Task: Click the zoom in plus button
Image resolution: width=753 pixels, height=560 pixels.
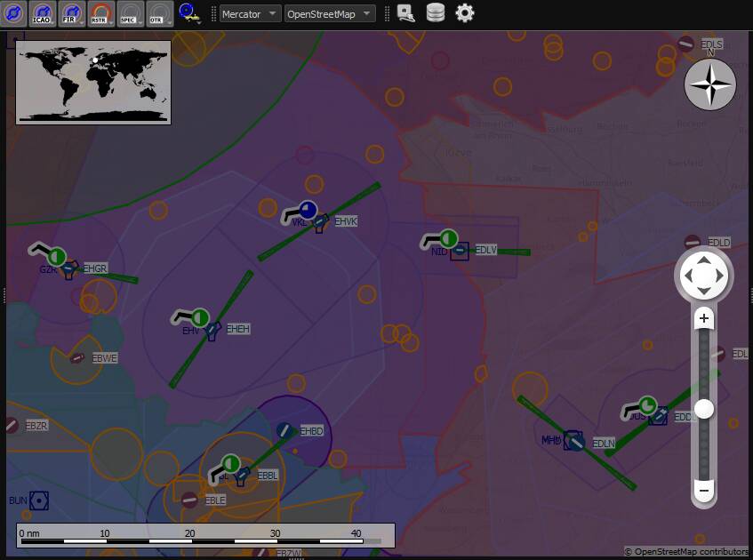Action: point(703,317)
